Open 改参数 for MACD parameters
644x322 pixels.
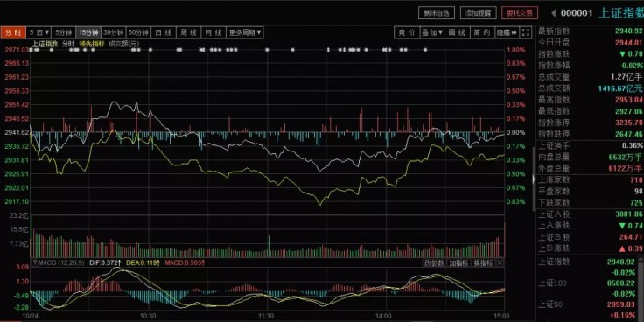[x=434, y=262]
